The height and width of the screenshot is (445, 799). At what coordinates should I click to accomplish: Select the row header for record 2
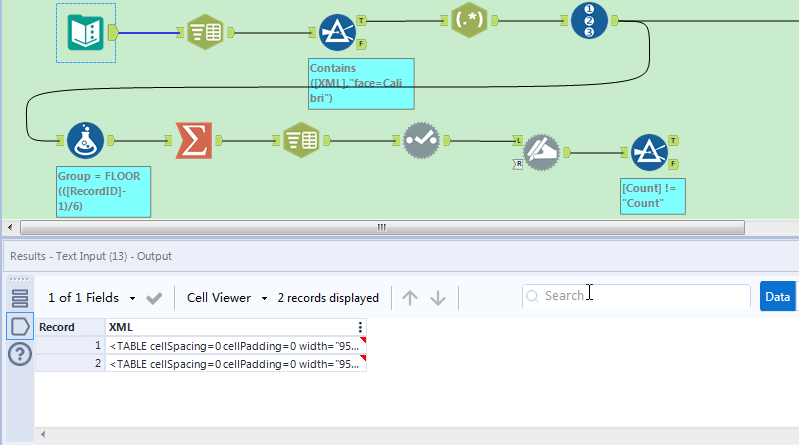click(70, 364)
